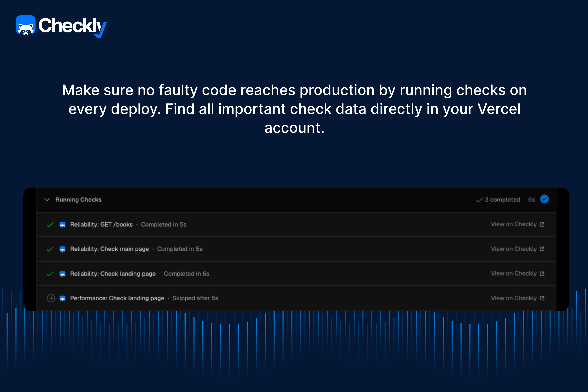
Task: Collapse the Running Checks chevron
Action: coord(47,200)
